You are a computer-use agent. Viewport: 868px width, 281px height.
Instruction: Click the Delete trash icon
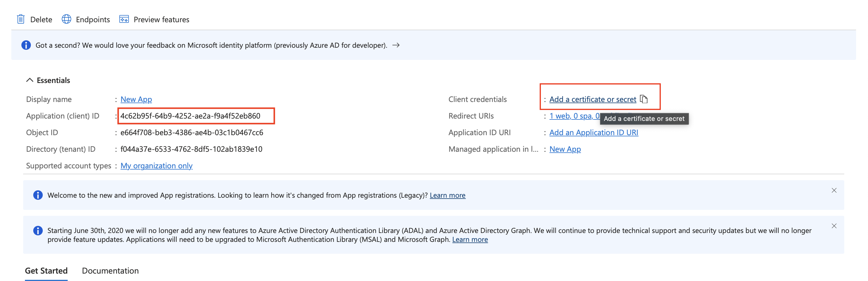pyautogui.click(x=20, y=19)
